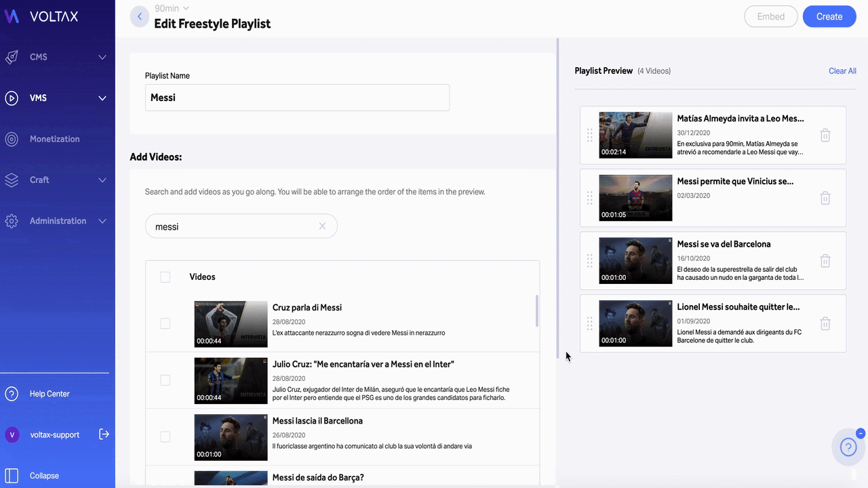Toggle the select-all Videos checkbox

point(165,277)
